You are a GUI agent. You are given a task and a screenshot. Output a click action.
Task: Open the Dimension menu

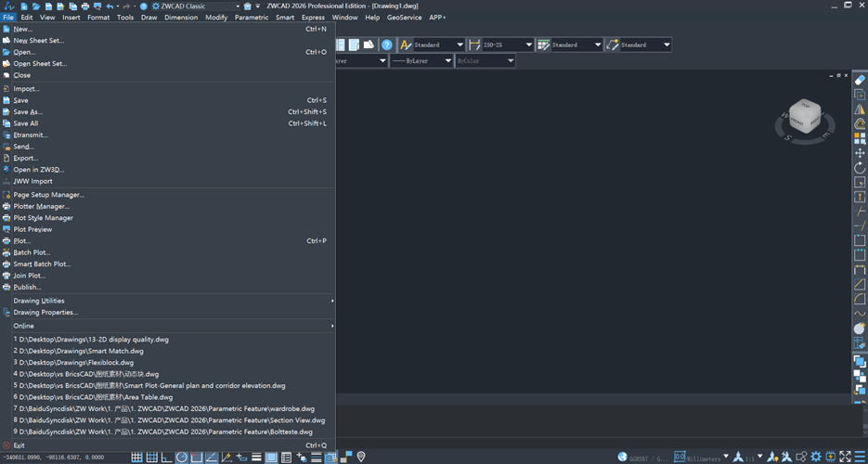(x=181, y=17)
